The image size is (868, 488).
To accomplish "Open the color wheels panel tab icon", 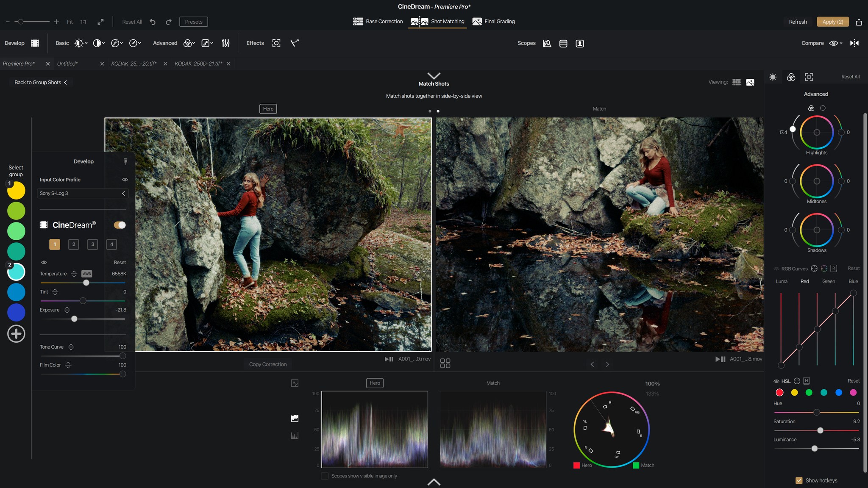I will [x=791, y=77].
